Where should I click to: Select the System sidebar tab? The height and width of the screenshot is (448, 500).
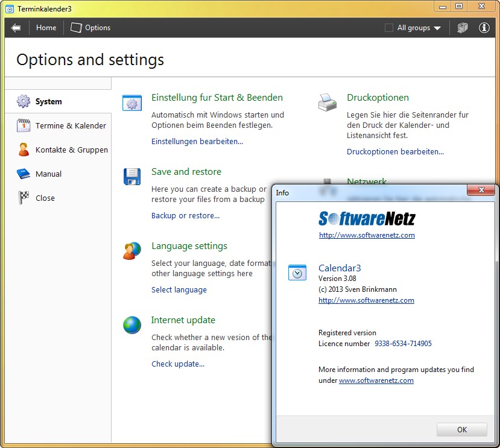point(58,101)
